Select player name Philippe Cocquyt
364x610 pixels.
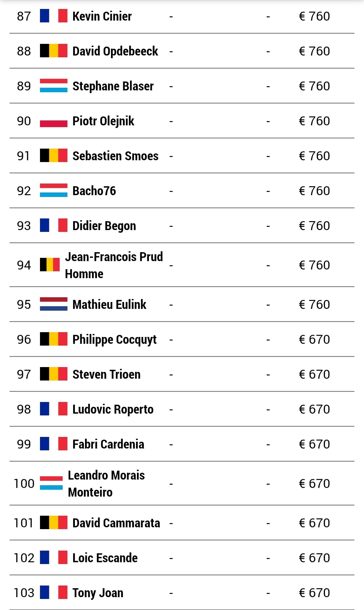point(115,340)
